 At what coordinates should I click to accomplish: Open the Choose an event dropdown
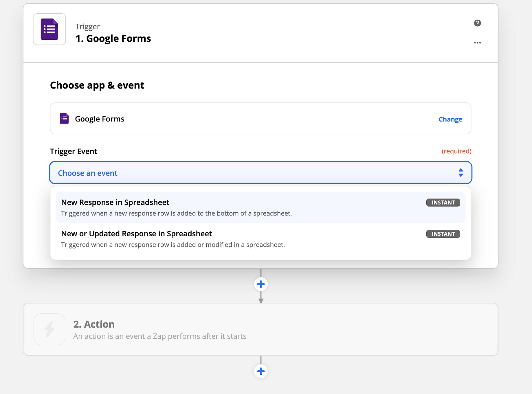click(x=261, y=173)
